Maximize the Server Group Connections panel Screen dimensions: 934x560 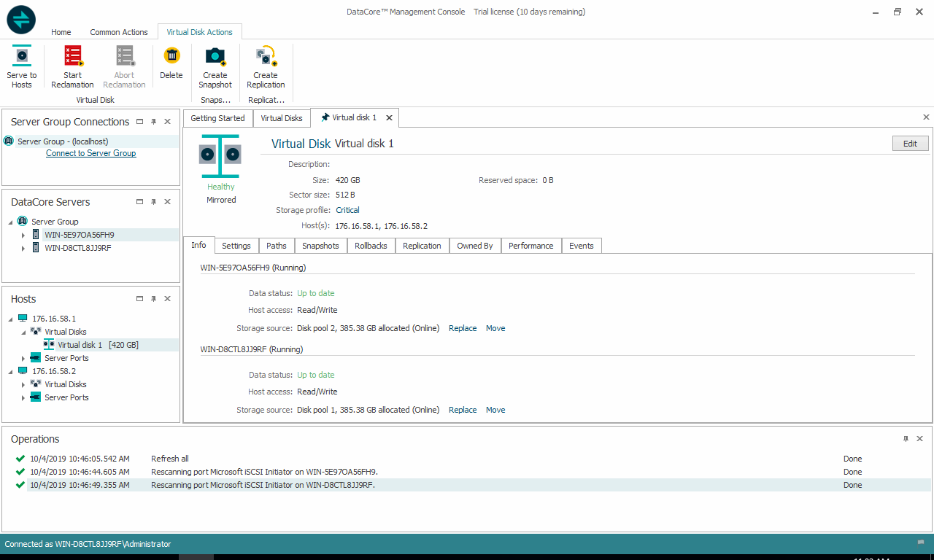[x=140, y=122]
